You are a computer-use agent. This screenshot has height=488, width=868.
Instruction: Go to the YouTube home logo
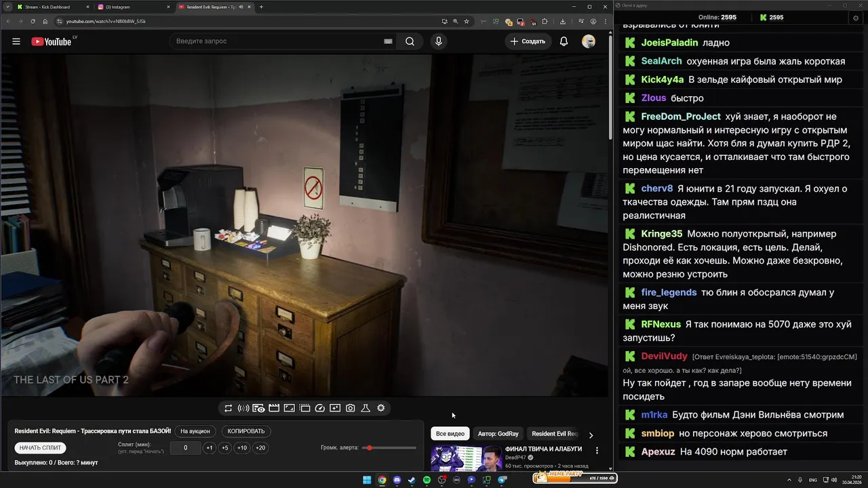(x=52, y=41)
